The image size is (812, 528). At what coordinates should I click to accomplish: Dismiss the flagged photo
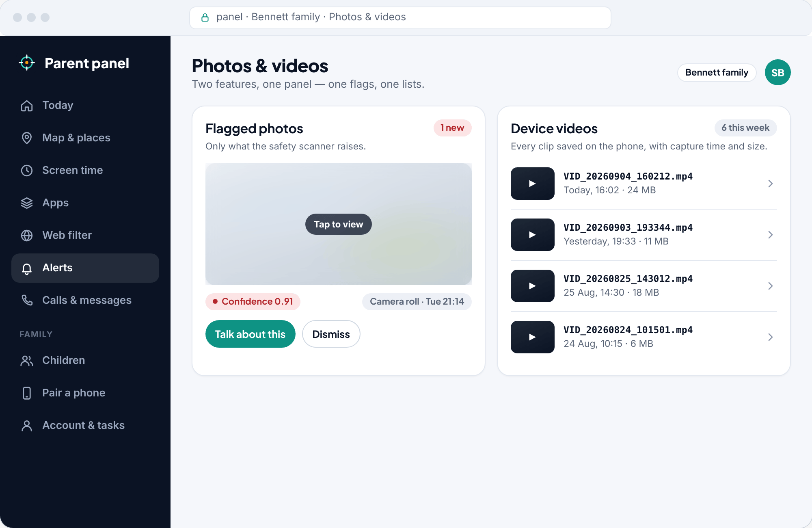[331, 334]
